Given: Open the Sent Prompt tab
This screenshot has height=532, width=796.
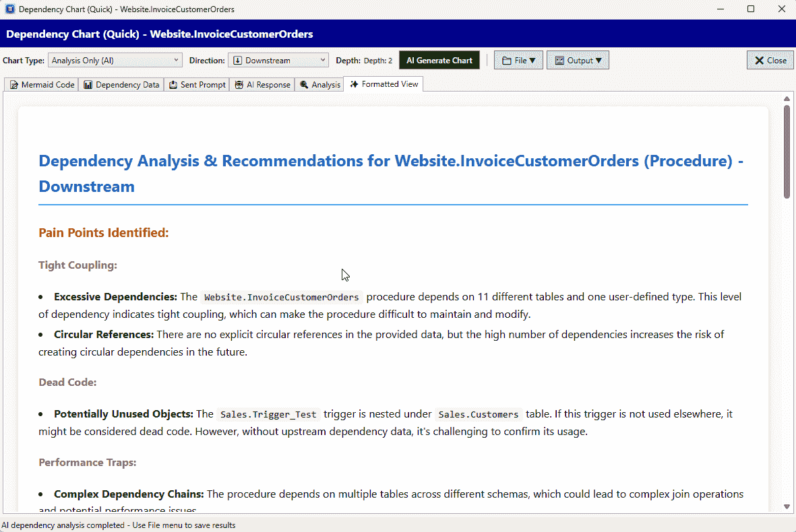Looking at the screenshot, I should 197,85.
